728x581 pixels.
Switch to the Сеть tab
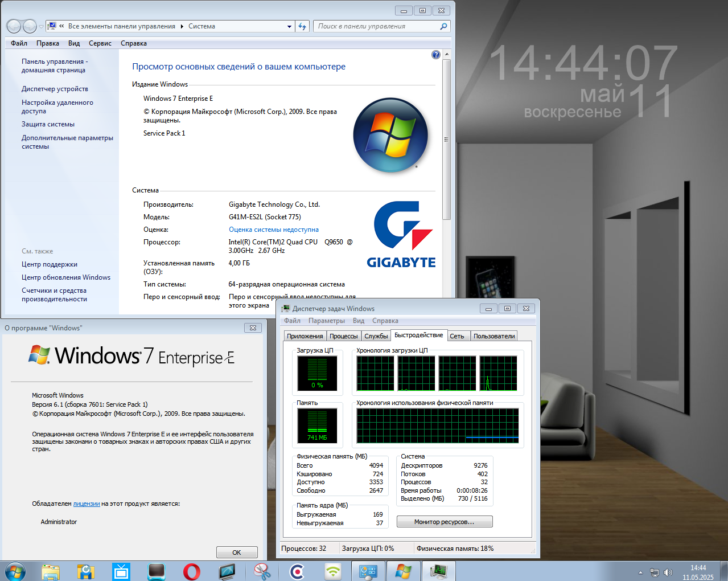[x=457, y=336]
